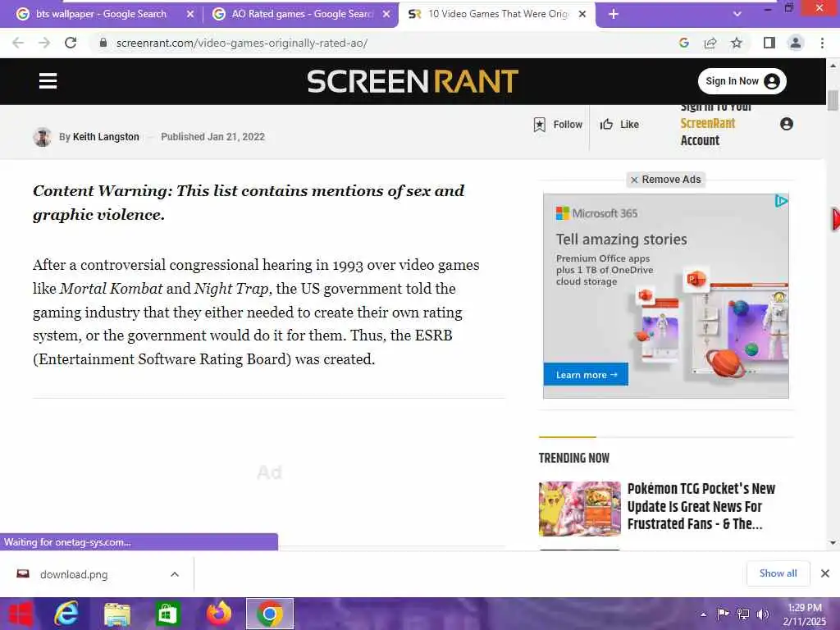
Task: Like the article with thumbs up
Action: click(x=619, y=125)
